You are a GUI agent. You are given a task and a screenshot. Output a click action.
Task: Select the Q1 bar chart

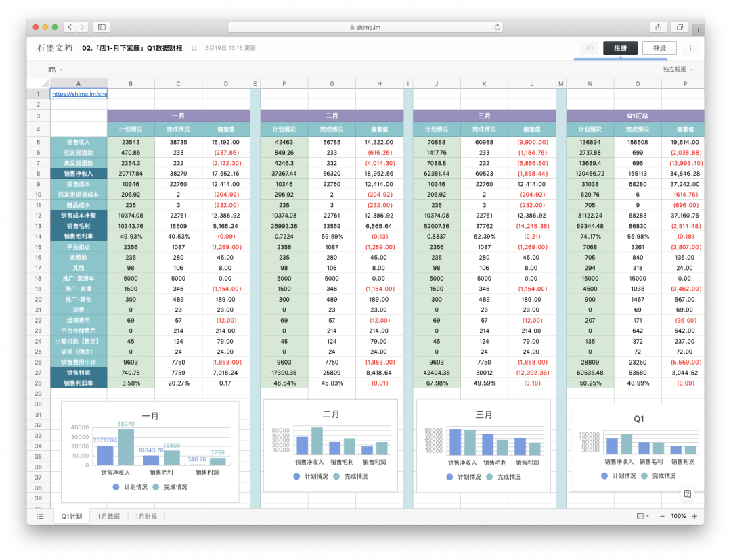[x=638, y=447]
